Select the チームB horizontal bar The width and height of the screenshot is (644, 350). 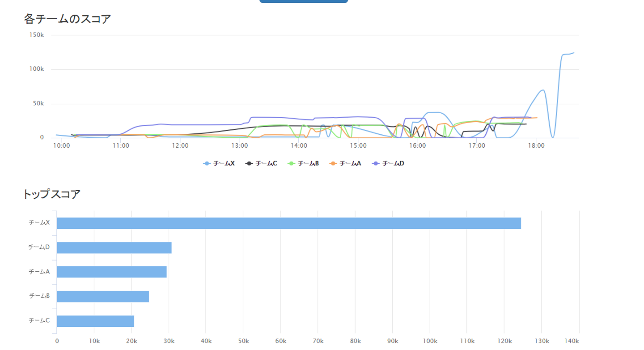tap(102, 296)
